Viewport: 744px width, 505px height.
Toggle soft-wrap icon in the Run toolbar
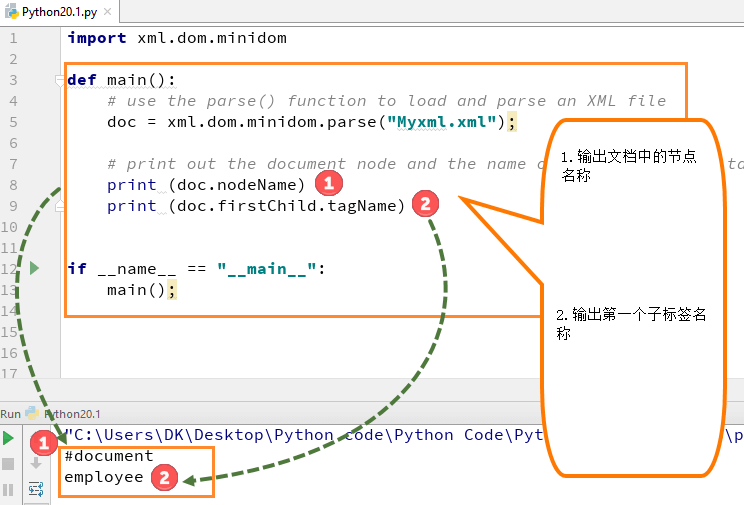[x=36, y=489]
